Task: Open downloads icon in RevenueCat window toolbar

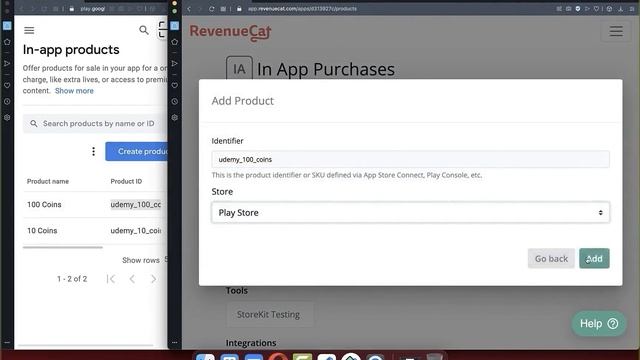Action: pos(620,9)
